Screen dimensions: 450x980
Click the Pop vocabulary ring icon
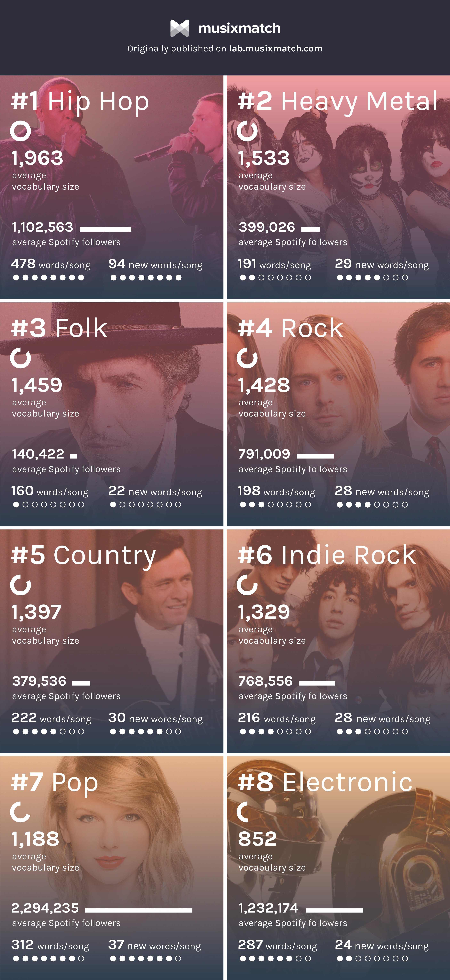coord(20,812)
